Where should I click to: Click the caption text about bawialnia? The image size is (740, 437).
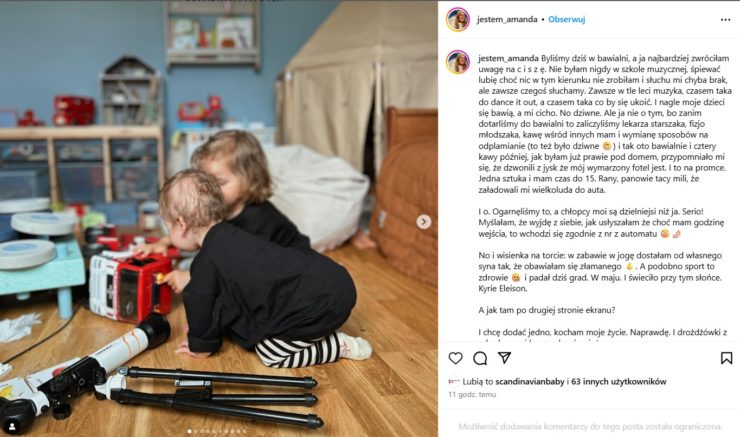604,124
